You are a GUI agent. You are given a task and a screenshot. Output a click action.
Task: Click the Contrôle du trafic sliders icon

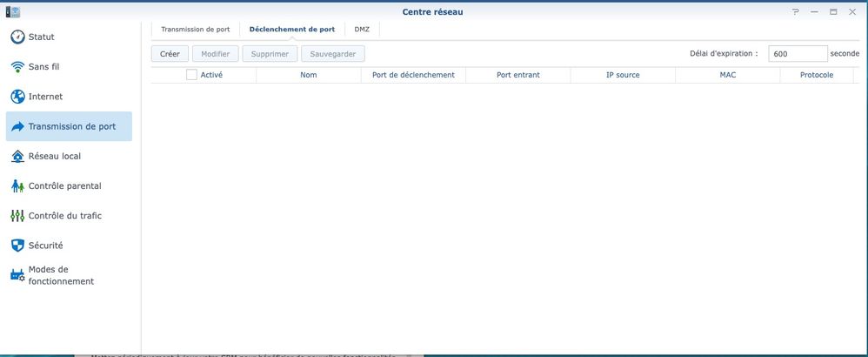pos(17,216)
